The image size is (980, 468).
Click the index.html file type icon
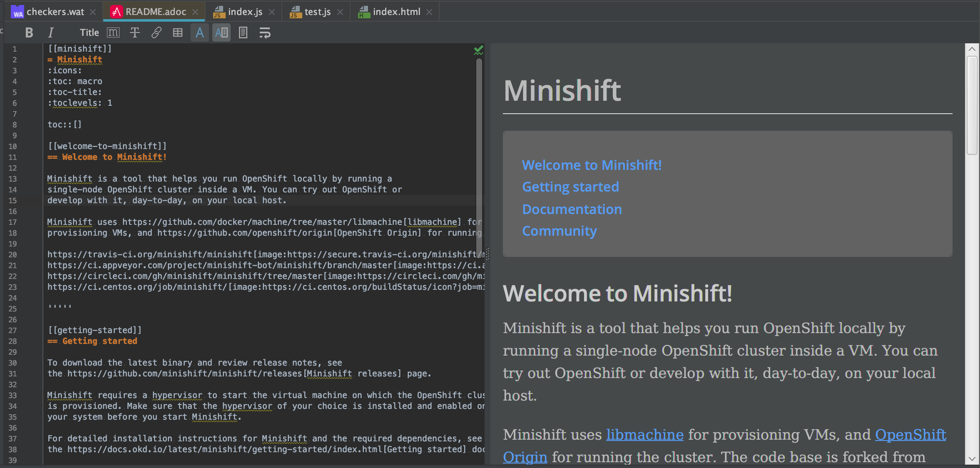click(363, 12)
